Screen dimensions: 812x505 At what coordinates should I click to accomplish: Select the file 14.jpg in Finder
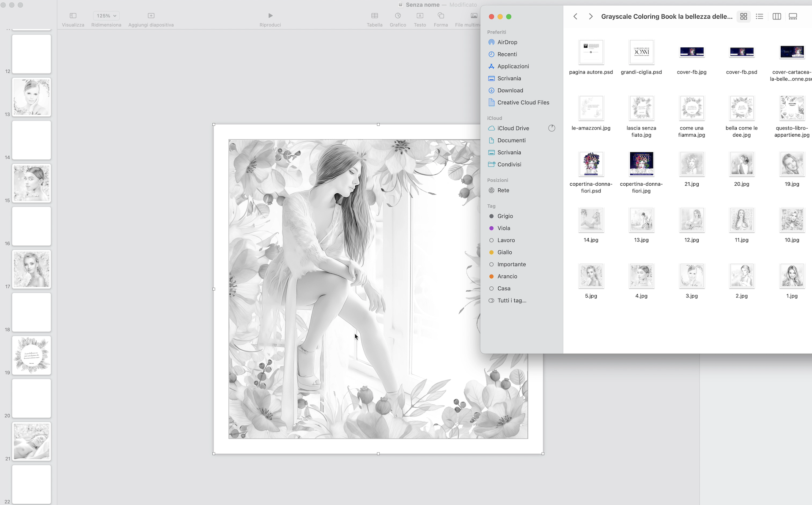pos(591,220)
